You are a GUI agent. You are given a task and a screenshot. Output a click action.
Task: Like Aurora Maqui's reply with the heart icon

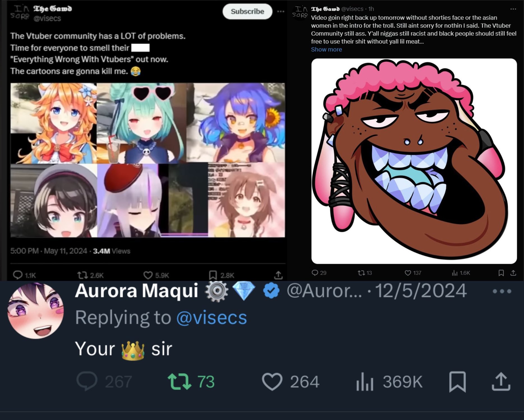point(291,382)
